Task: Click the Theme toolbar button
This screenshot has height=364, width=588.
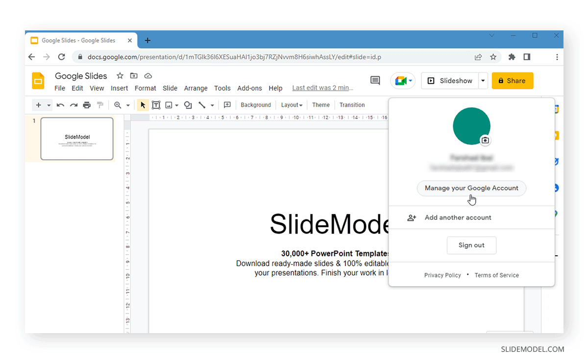Action: coord(321,105)
